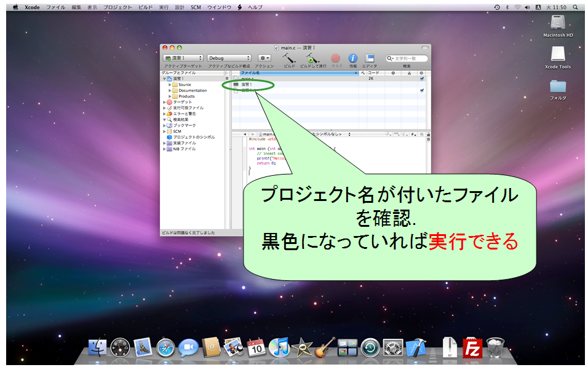
Task: Open the プロジェクト menu
Action: tap(117, 7)
